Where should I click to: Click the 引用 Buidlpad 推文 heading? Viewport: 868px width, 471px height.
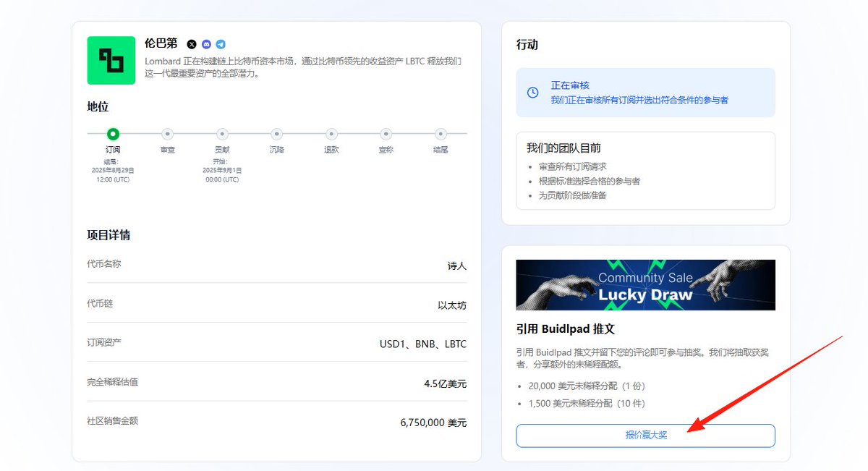point(565,329)
